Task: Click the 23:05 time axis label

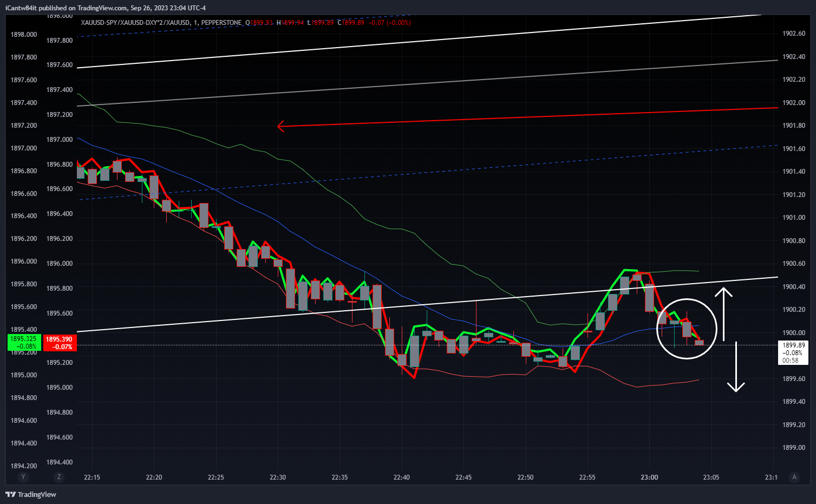Action: pyautogui.click(x=711, y=477)
